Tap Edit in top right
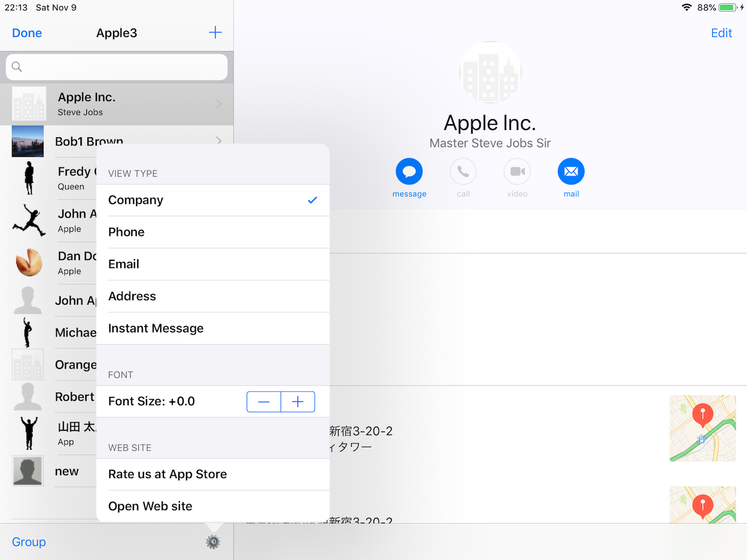Viewport: 747px width, 560px height. (x=721, y=33)
